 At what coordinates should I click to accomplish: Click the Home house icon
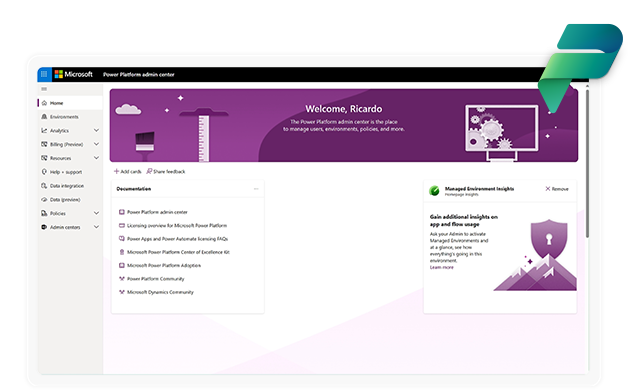[44, 103]
